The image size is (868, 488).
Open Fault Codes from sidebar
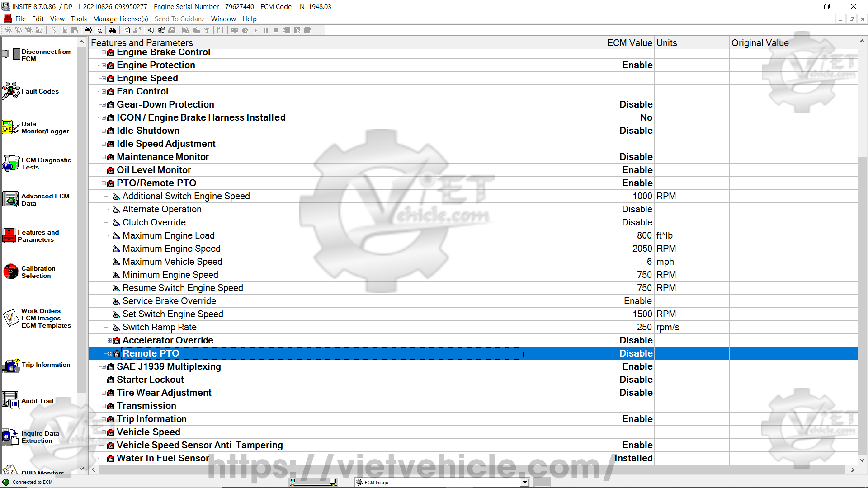coord(11,91)
